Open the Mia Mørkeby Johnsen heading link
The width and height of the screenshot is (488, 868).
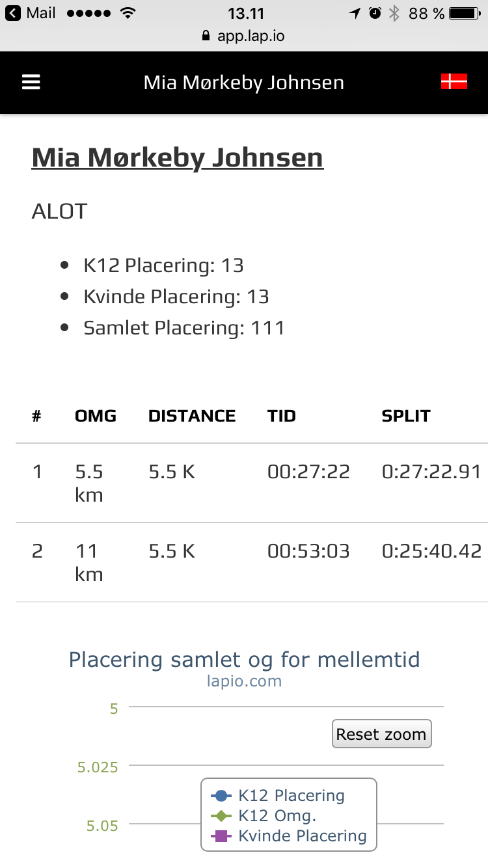177,158
